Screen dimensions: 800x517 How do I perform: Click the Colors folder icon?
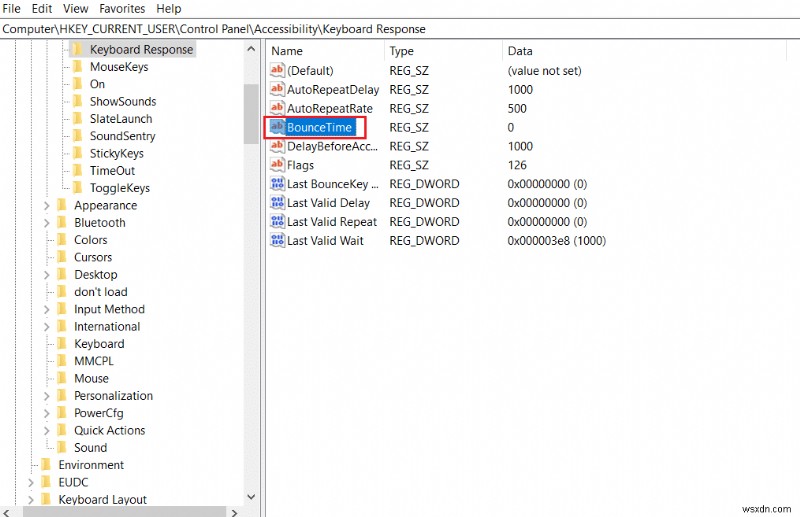point(61,240)
